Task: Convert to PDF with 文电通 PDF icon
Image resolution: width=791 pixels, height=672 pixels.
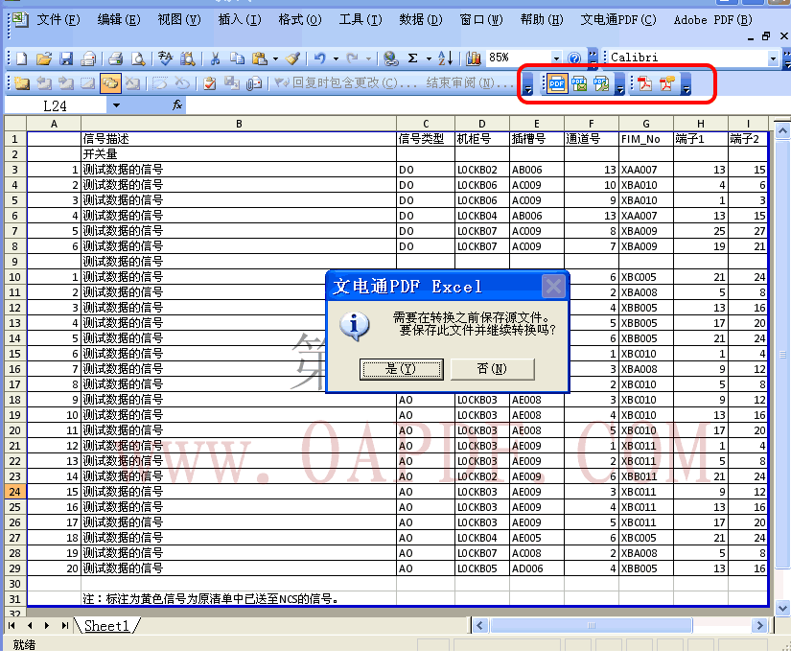Action: pos(557,83)
